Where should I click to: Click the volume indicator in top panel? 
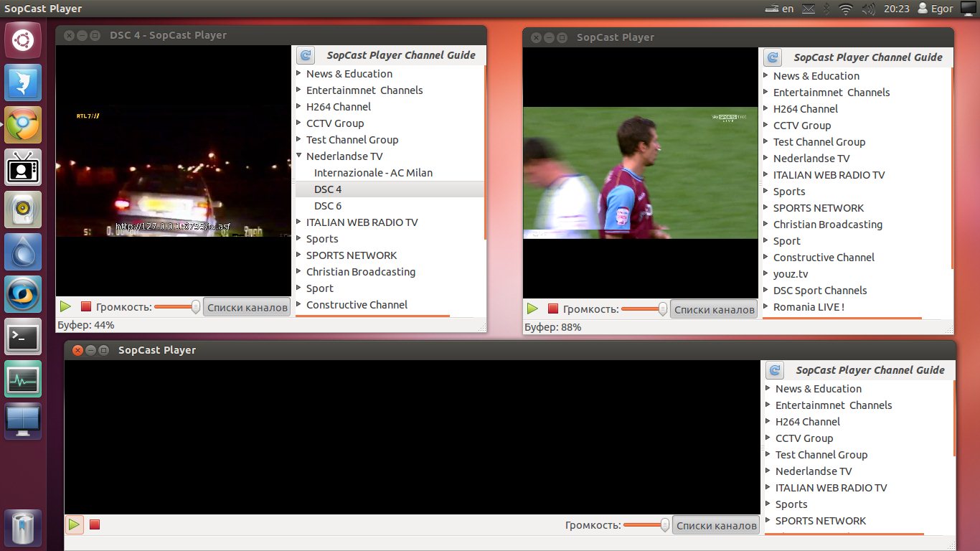(x=868, y=9)
